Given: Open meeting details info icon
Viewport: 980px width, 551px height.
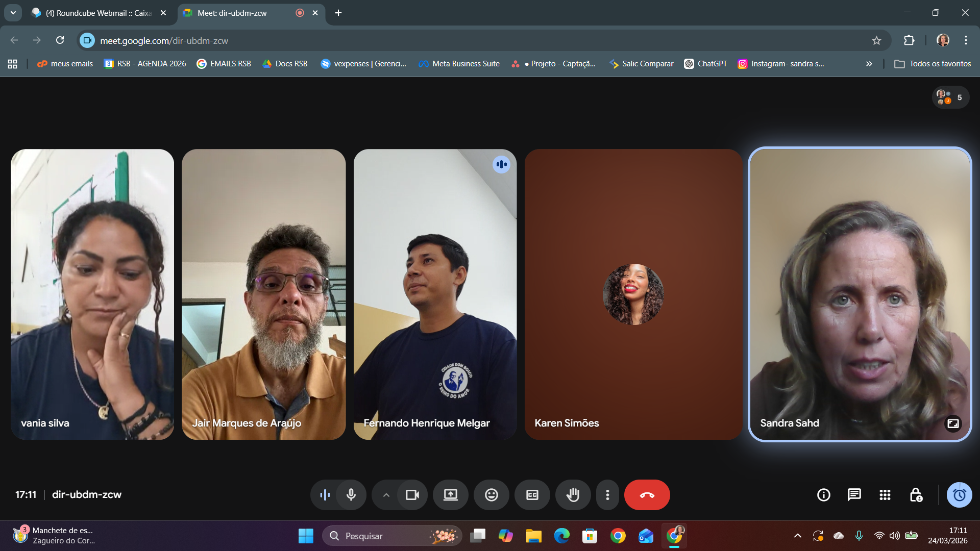Looking at the screenshot, I should tap(823, 495).
